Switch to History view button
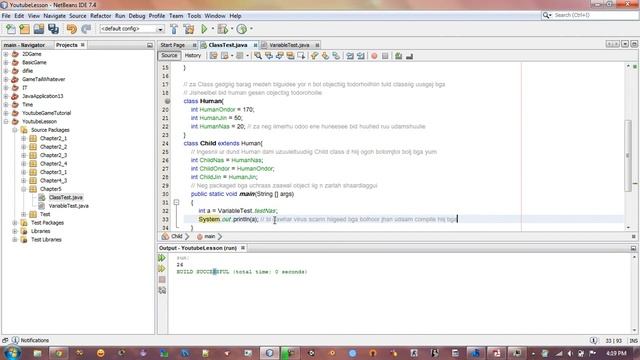The image size is (640, 360). 193,56
